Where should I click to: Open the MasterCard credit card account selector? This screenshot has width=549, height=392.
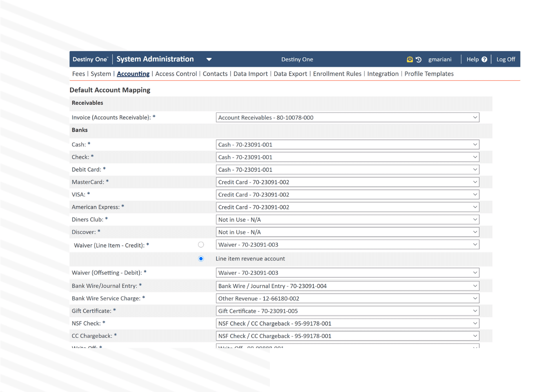(347, 182)
